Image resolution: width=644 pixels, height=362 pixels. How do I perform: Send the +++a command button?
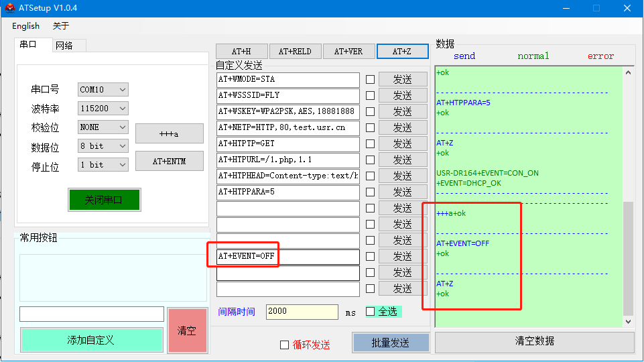(169, 133)
